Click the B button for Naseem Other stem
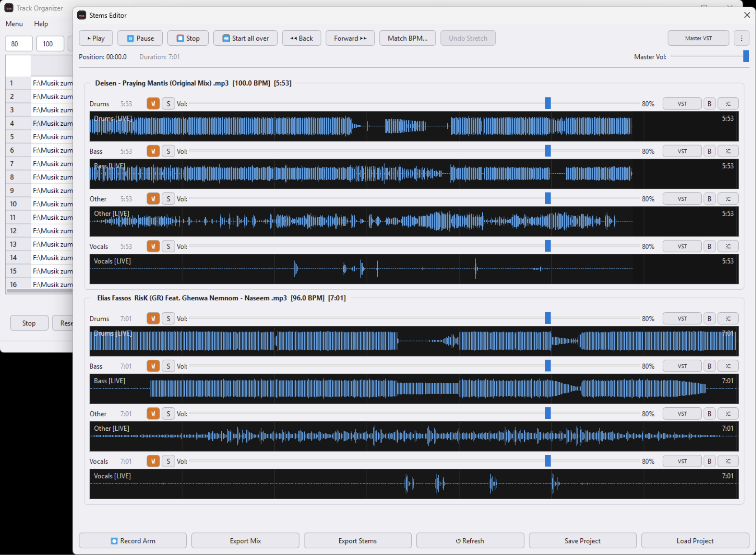Image resolution: width=756 pixels, height=555 pixels. point(709,414)
